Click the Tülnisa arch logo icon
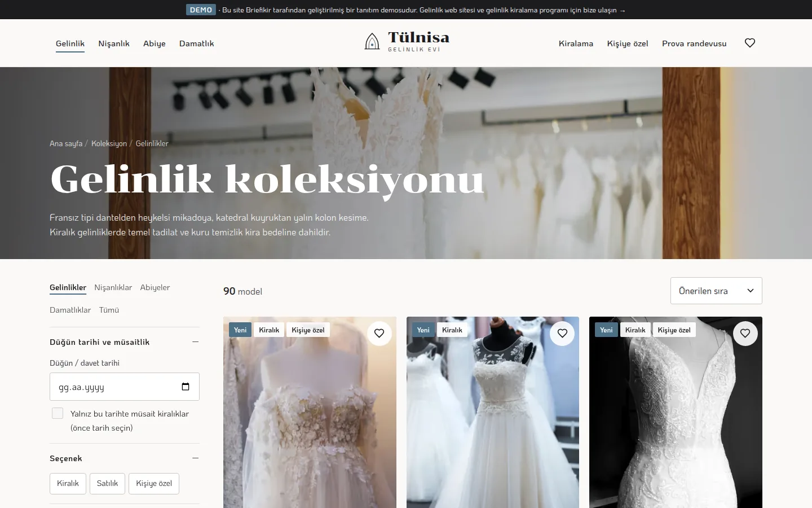812x508 pixels. pos(372,41)
